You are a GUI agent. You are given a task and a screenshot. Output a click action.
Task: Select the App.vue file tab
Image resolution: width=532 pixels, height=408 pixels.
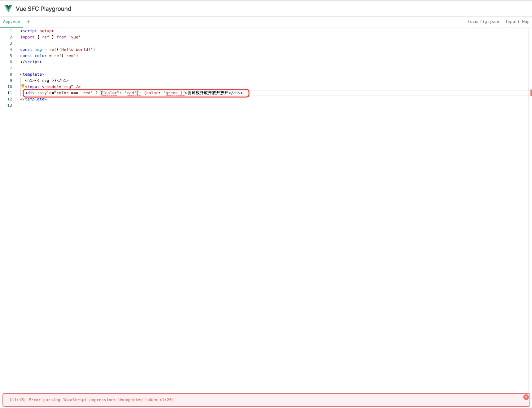click(11, 22)
